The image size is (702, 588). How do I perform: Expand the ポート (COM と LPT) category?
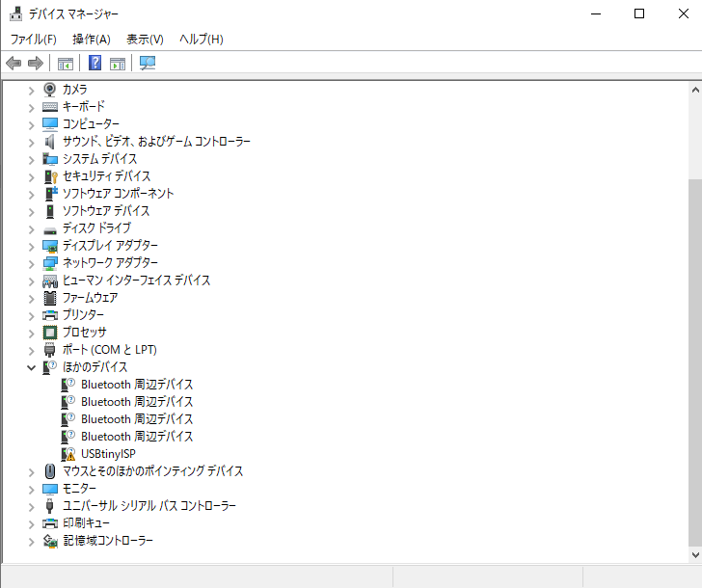31,351
